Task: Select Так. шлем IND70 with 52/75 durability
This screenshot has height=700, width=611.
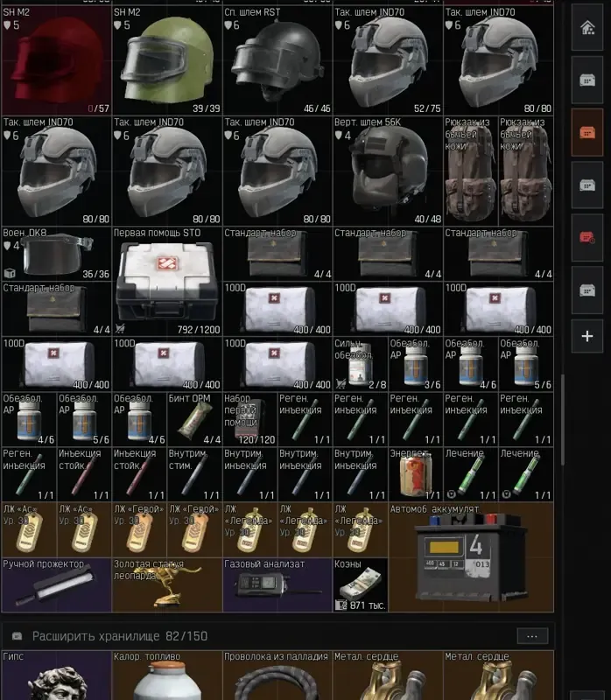Action: pos(388,60)
